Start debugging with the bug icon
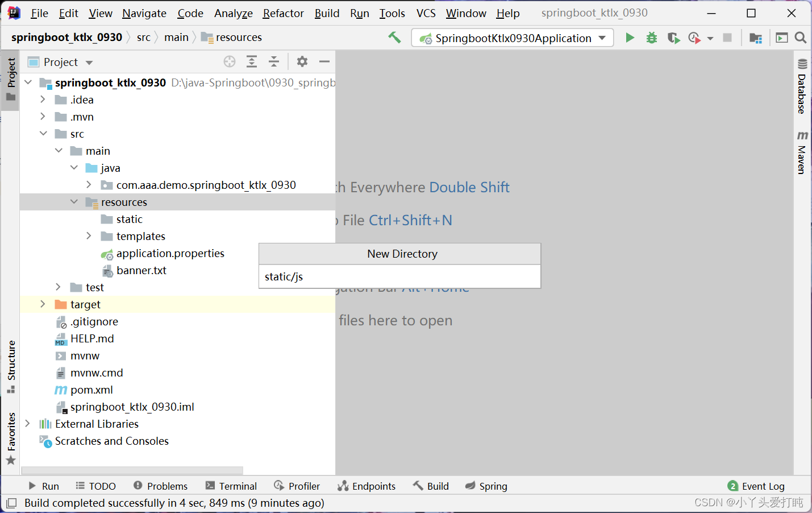Screen dimensions: 812x513 [x=652, y=38]
